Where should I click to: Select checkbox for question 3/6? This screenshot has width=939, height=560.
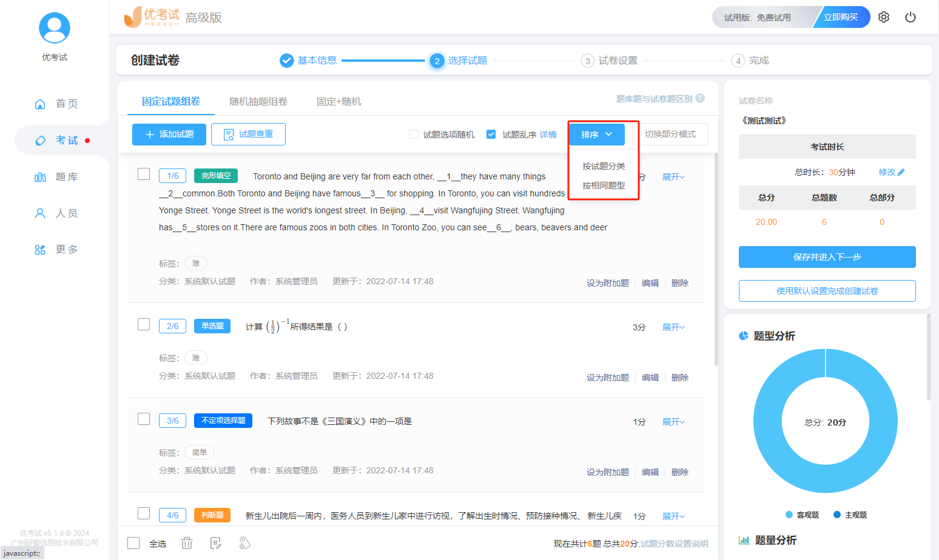point(144,419)
